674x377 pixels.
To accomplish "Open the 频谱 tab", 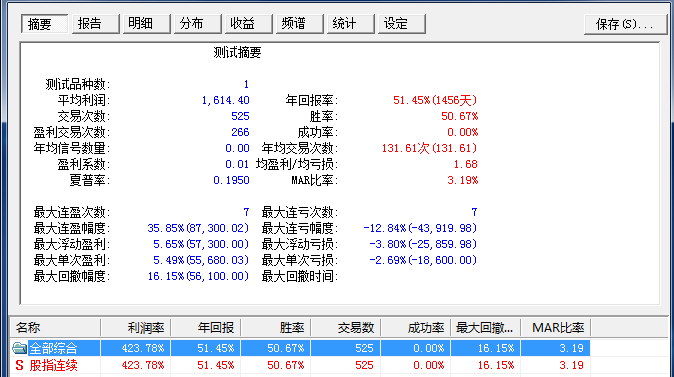I will tap(300, 24).
